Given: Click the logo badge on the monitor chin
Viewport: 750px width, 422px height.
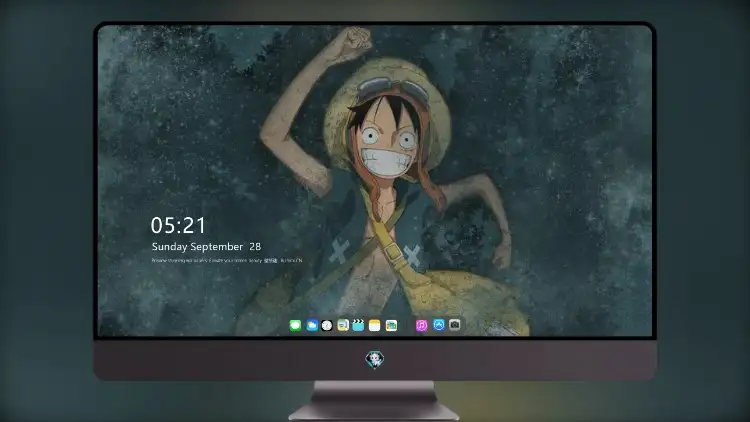Looking at the screenshot, I should coord(375,359).
